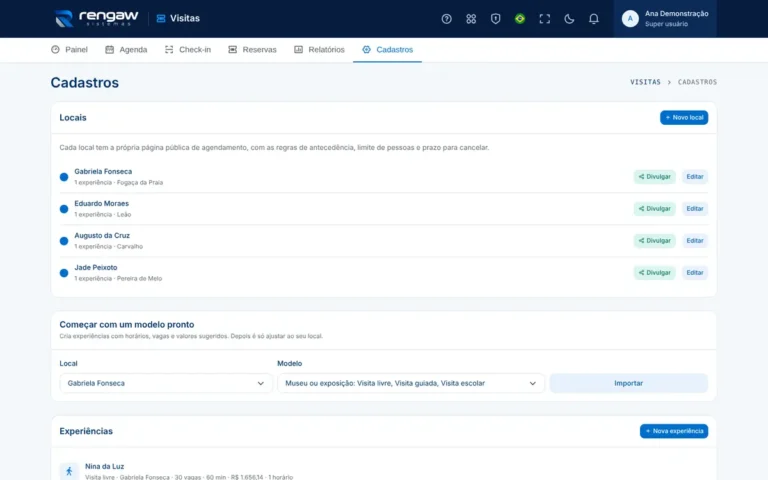This screenshot has width=768, height=480.
Task: Open the help question mark icon
Action: pos(446,19)
